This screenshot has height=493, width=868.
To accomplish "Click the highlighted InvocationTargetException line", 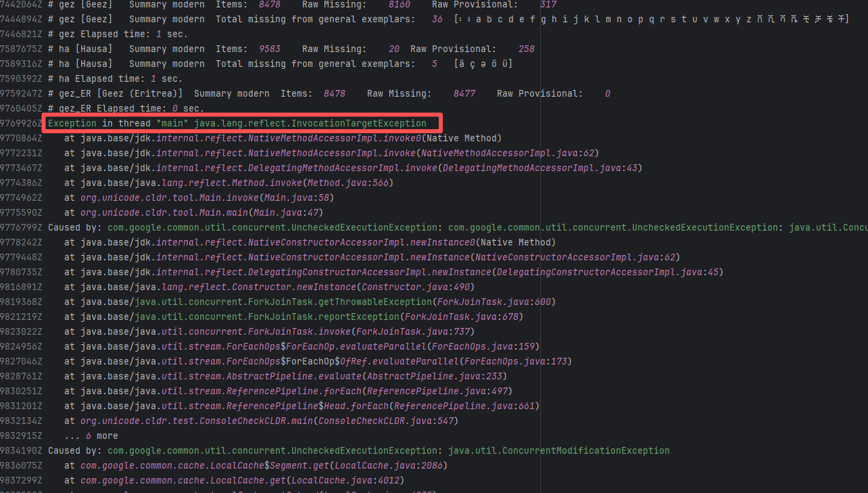I will click(237, 123).
